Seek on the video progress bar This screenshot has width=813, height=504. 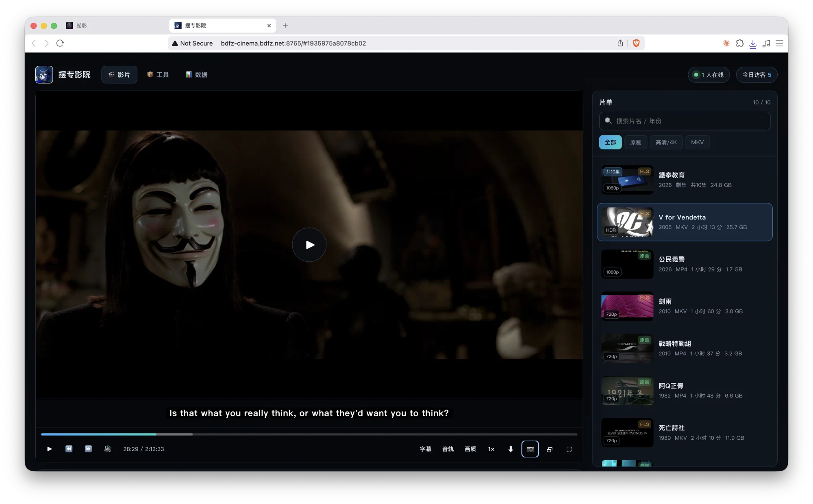click(x=309, y=434)
